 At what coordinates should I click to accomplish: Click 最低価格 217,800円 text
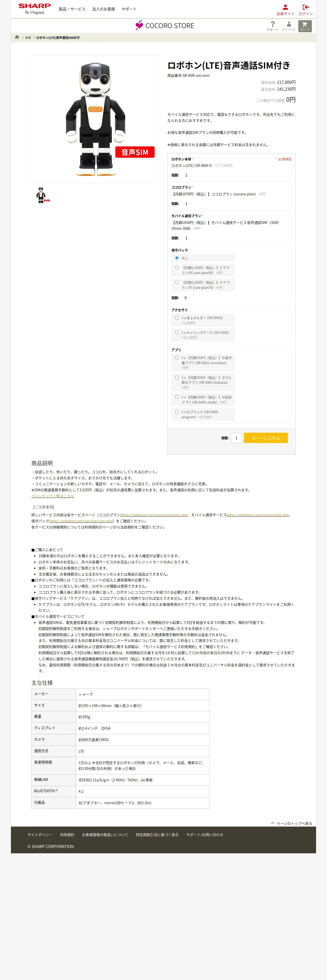click(x=278, y=82)
